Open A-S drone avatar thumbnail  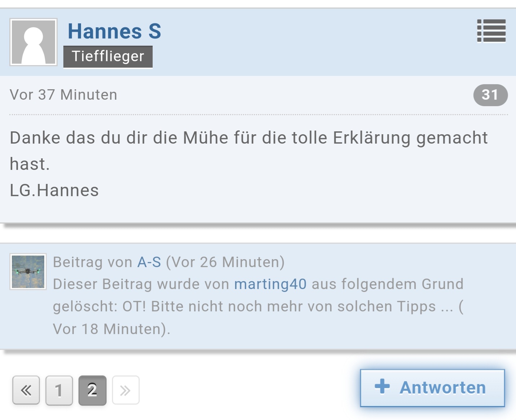pyautogui.click(x=28, y=272)
